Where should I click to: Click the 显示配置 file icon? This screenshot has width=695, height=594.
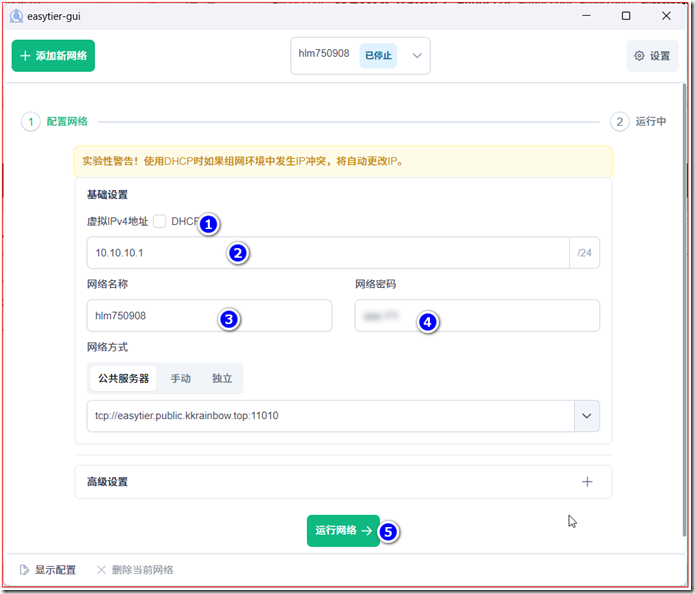point(24,570)
